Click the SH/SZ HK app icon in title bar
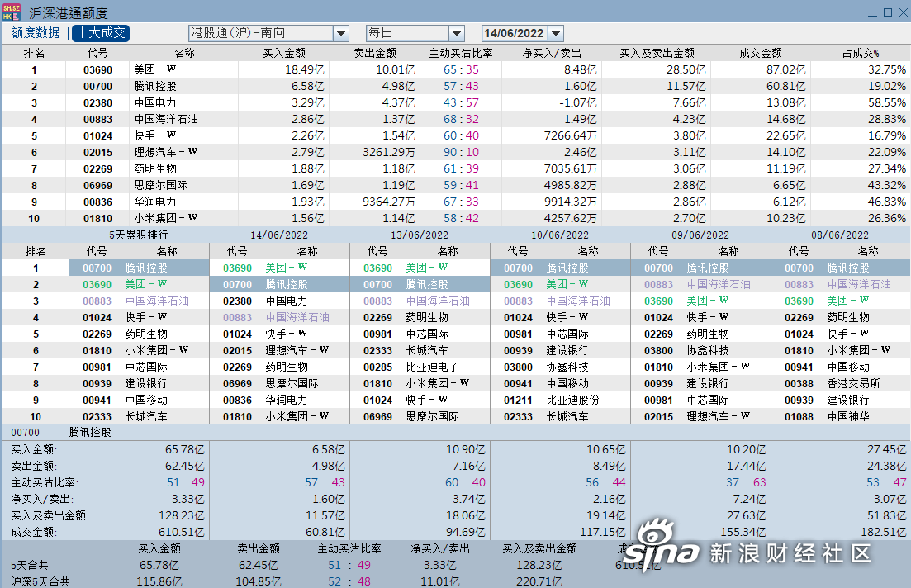 tap(12, 12)
